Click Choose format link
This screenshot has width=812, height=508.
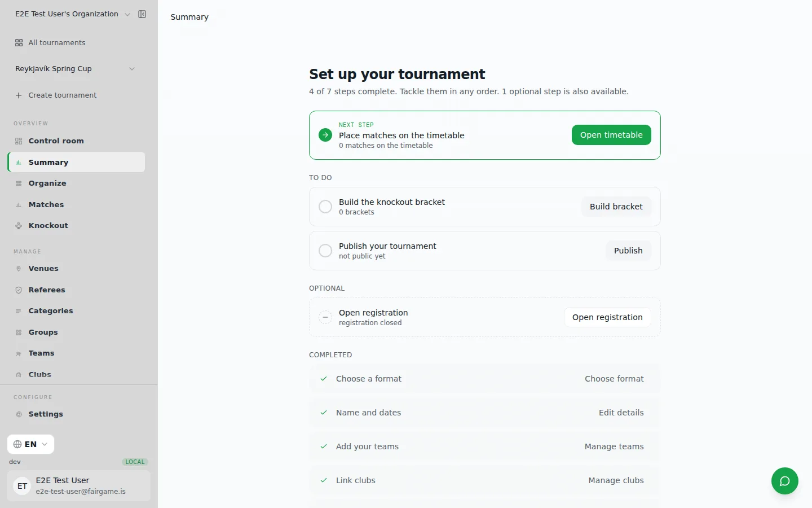(x=614, y=379)
